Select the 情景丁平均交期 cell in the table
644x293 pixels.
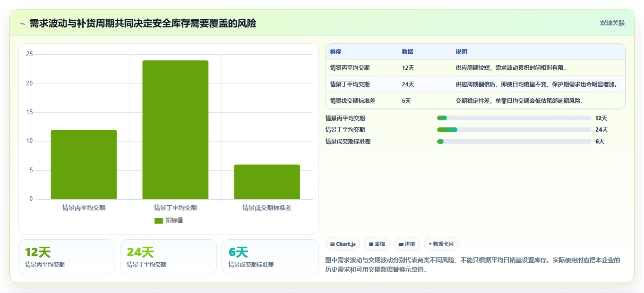coord(350,84)
